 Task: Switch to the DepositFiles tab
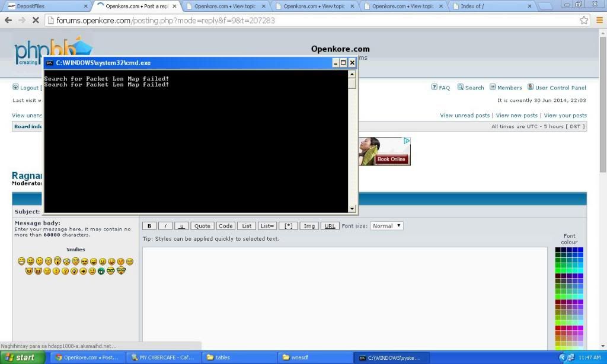pos(46,6)
